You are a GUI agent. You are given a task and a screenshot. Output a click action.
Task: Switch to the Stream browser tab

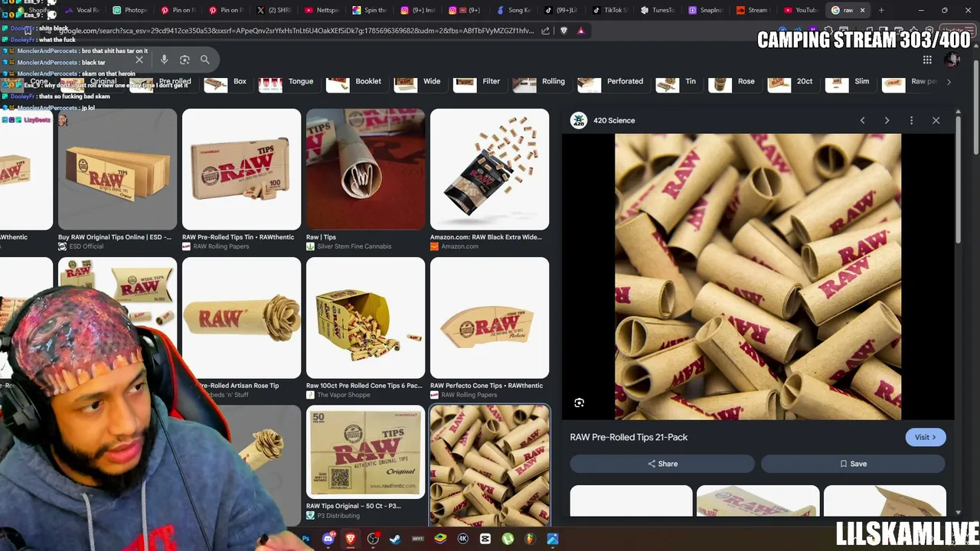pos(753,10)
